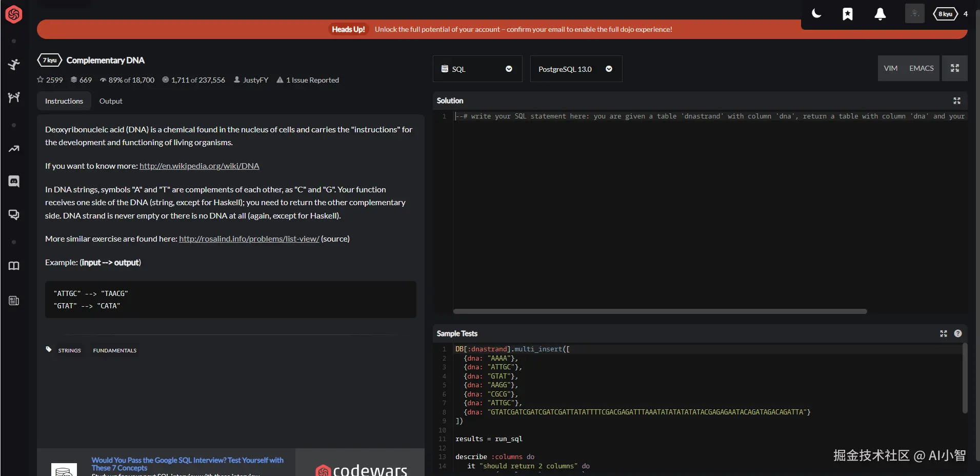This screenshot has width=980, height=476.
Task: Click the example text "ATTGC" --> "TAACG"
Action: (x=91, y=293)
